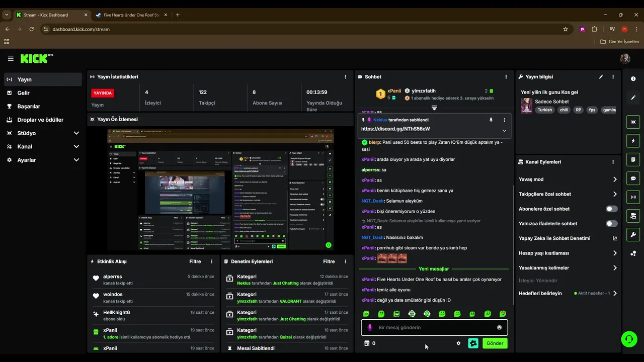644x362 pixels.
Task: Click the pin icon on pinned message
Action: pos(491,120)
